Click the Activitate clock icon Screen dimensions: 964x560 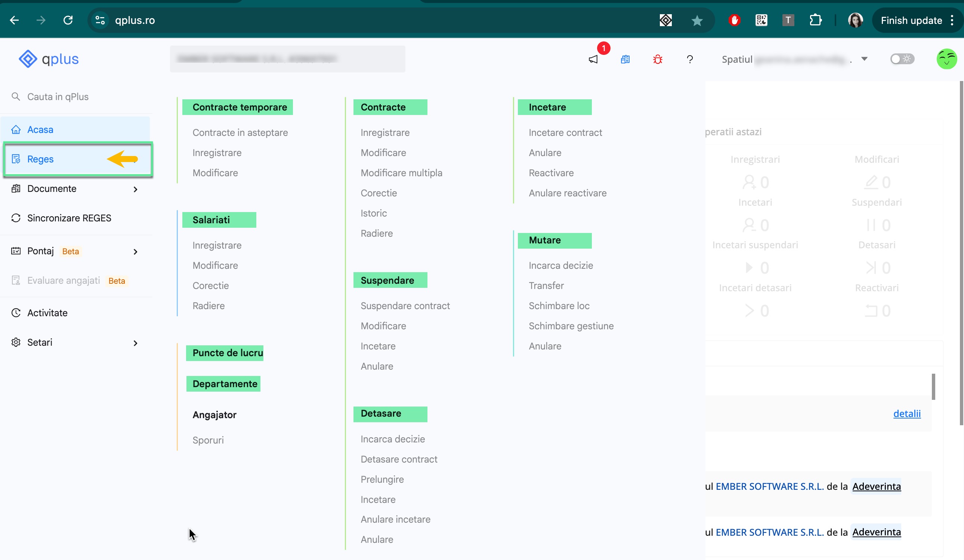(16, 313)
